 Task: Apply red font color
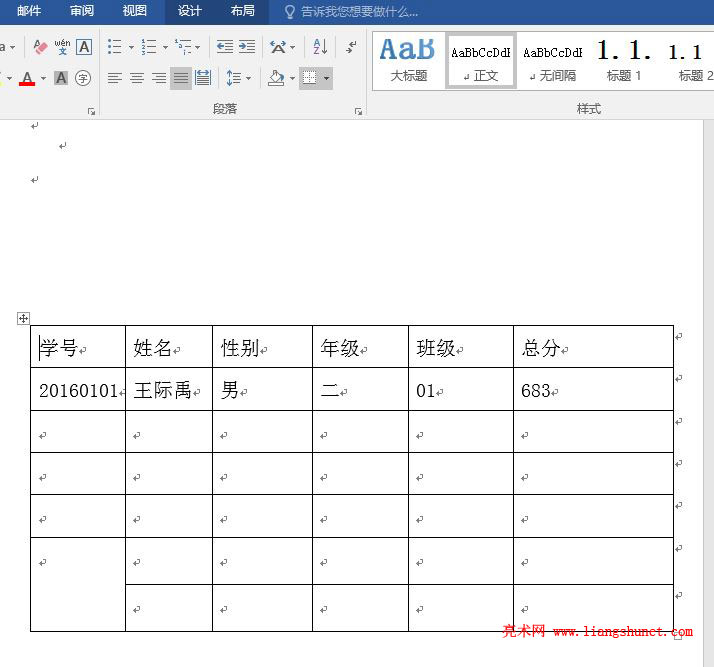click(27, 78)
